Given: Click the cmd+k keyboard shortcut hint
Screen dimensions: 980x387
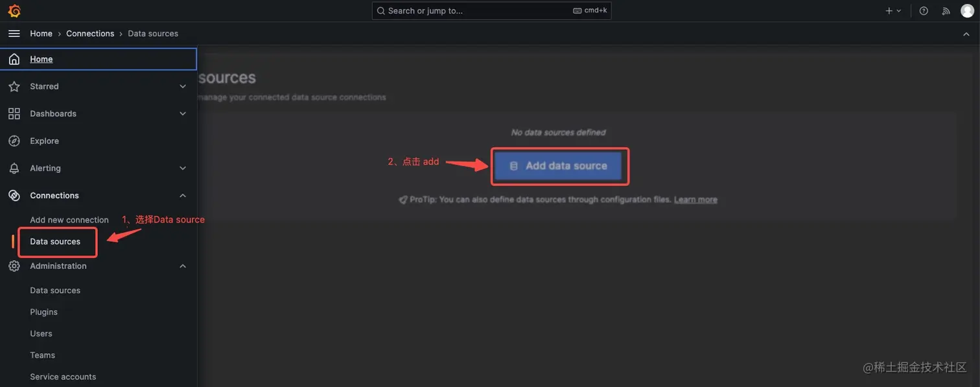Looking at the screenshot, I should pos(590,10).
